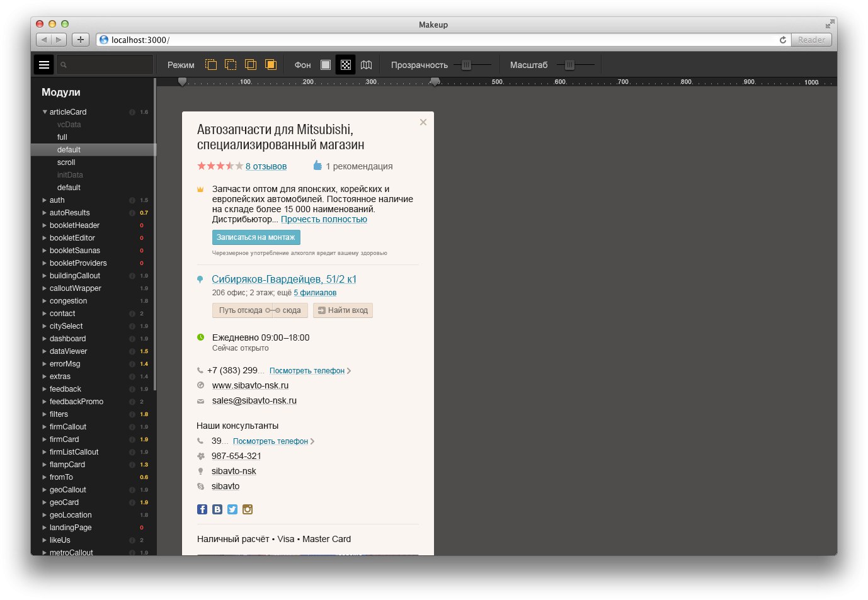Expand the bookletHeader module

pos(44,225)
